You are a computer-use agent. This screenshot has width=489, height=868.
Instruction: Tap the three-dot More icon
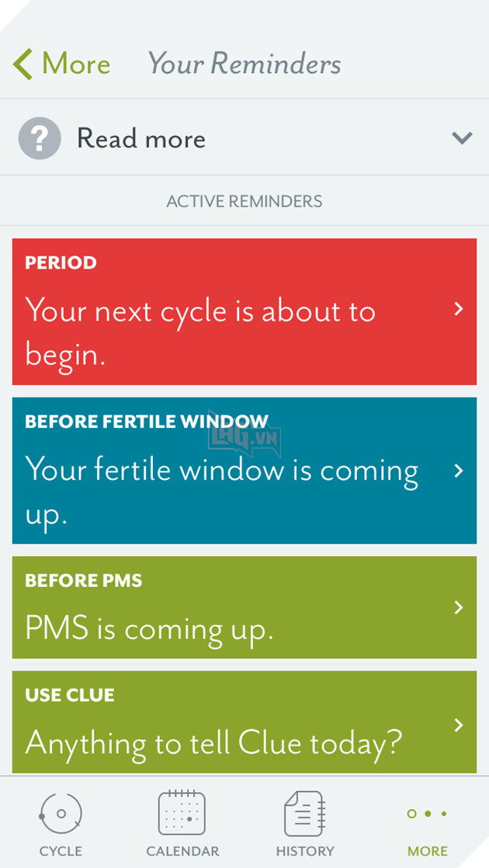point(428,814)
